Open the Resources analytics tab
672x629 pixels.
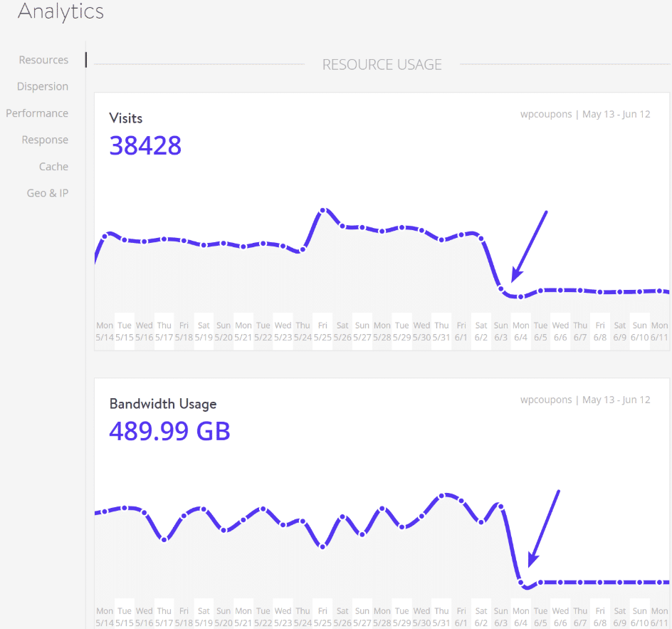[43, 60]
